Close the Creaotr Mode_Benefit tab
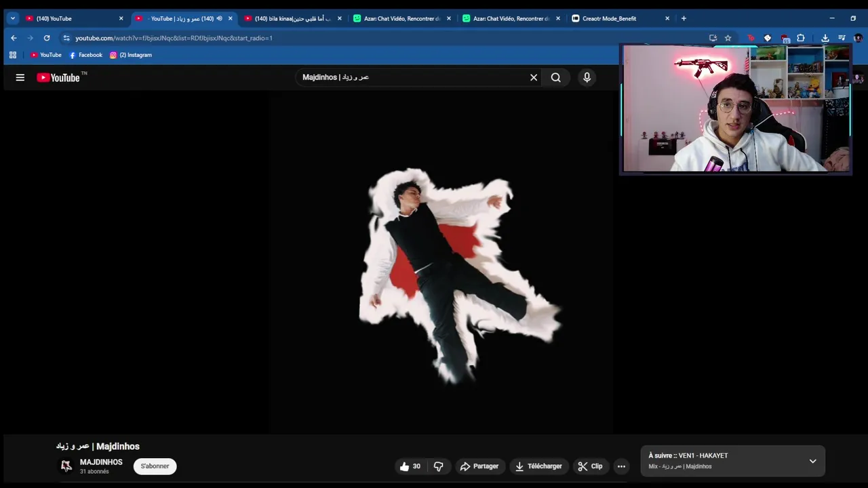This screenshot has width=868, height=488. tap(667, 18)
